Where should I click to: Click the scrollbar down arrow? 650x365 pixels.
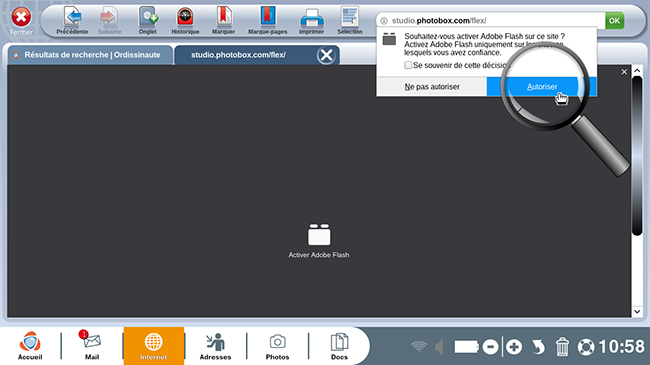[x=637, y=311]
